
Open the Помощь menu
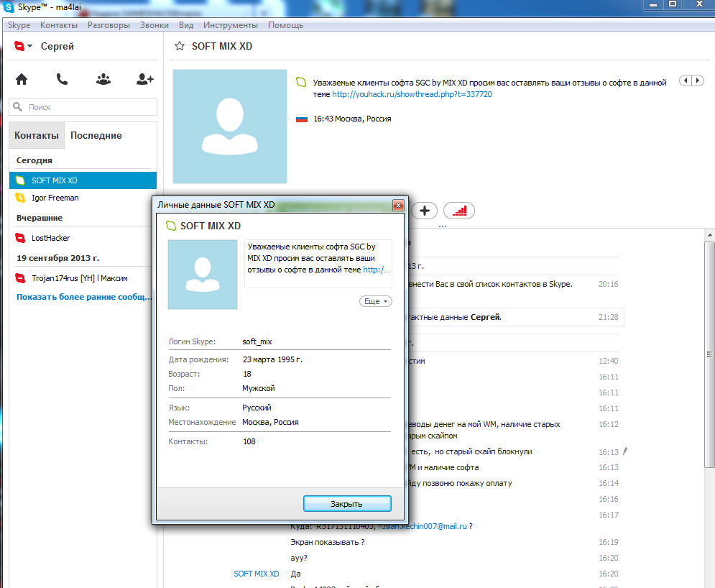pyautogui.click(x=285, y=25)
